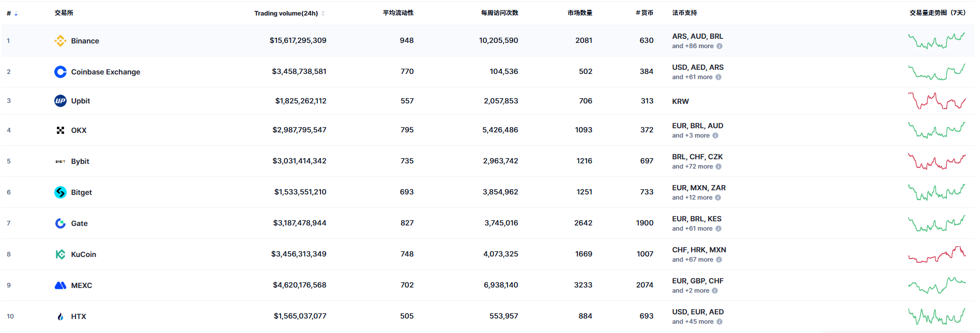Click the Bitget logo icon
The width and height of the screenshot is (980, 333).
coord(60,192)
